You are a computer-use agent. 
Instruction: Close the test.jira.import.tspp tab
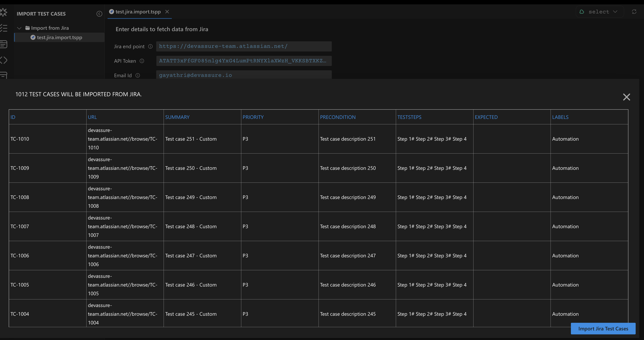tap(167, 12)
